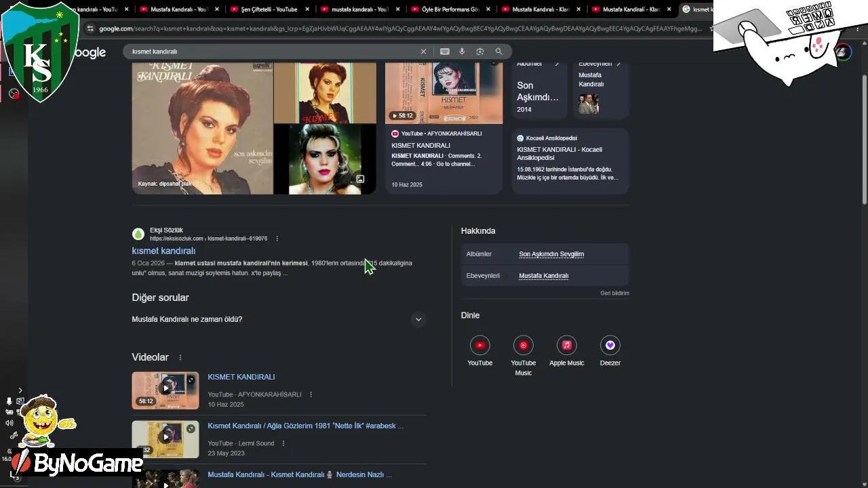Viewport: 868px width, 488px height.
Task: Run the search using the magnifier icon
Action: pos(499,52)
